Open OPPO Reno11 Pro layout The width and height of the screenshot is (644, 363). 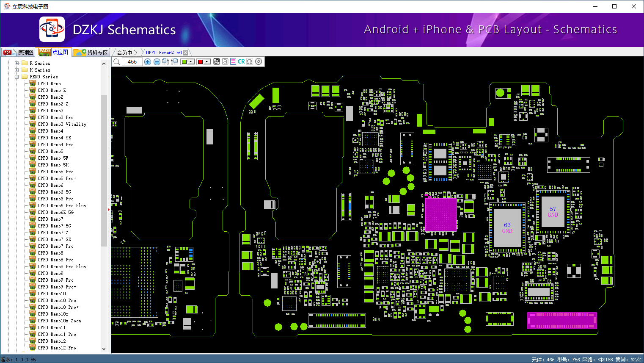tap(57, 334)
